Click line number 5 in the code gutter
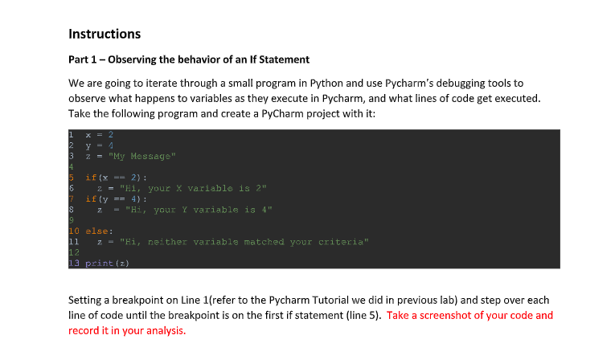This screenshot has width=615, height=364. 72,178
